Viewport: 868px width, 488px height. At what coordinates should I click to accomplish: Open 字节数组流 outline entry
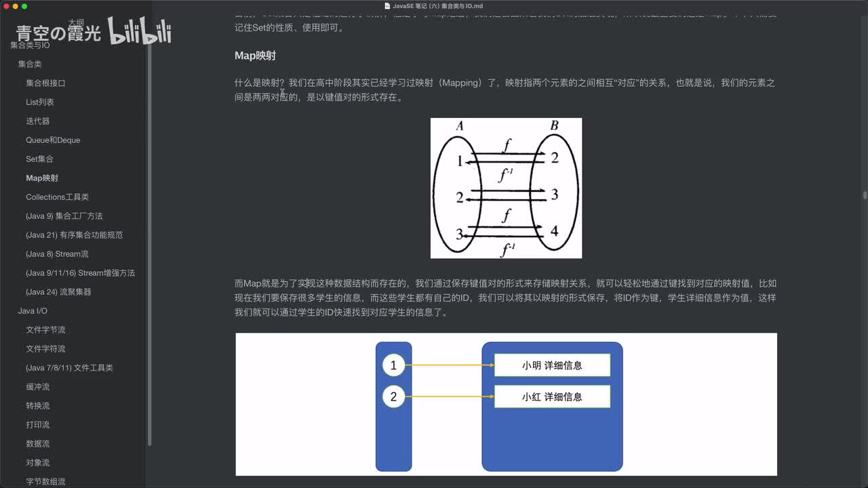tap(45, 481)
